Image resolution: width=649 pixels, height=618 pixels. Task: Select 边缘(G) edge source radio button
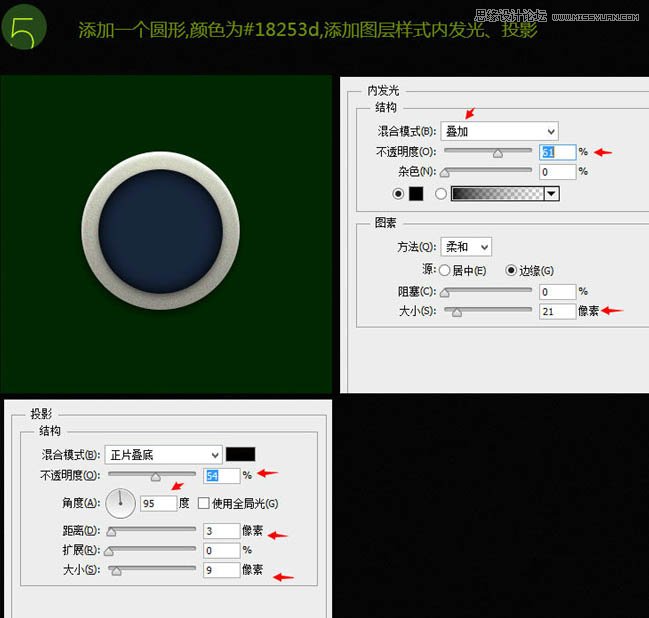[x=511, y=270]
